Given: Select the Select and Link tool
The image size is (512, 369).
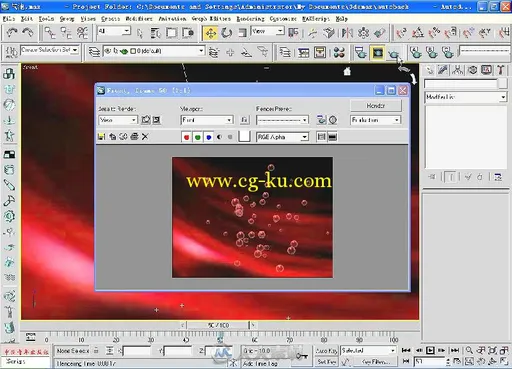Looking at the screenshot, I should click(x=50, y=33).
